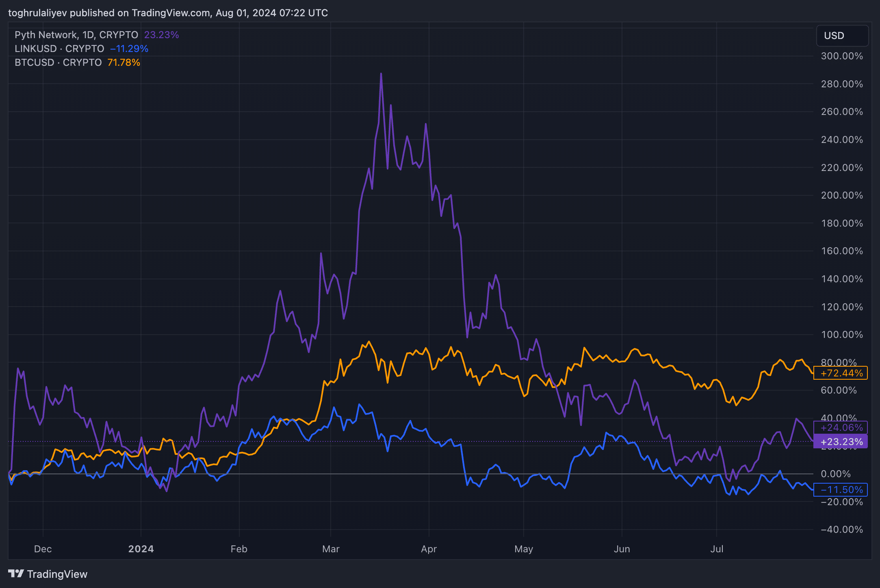Click the −20.00% axis label

pos(842,502)
